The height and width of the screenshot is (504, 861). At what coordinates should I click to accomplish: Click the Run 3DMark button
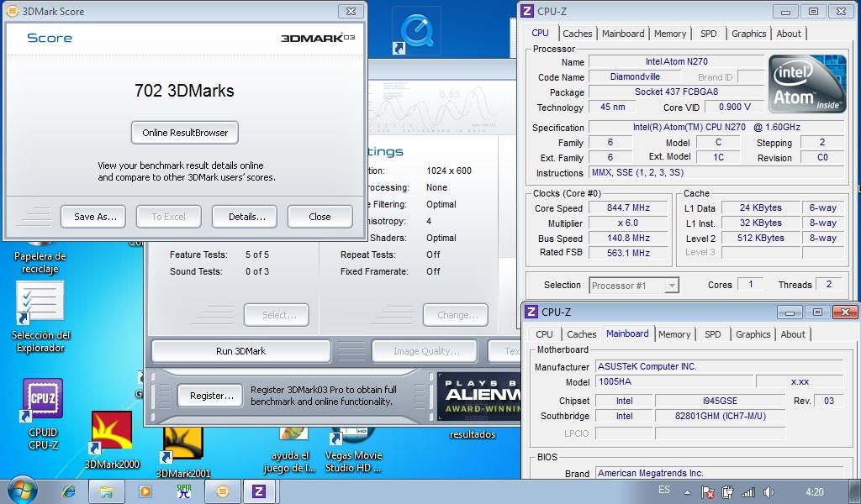click(241, 351)
